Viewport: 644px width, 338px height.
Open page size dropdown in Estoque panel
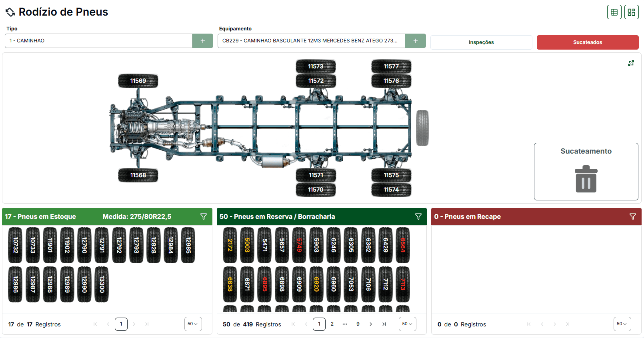click(x=193, y=324)
